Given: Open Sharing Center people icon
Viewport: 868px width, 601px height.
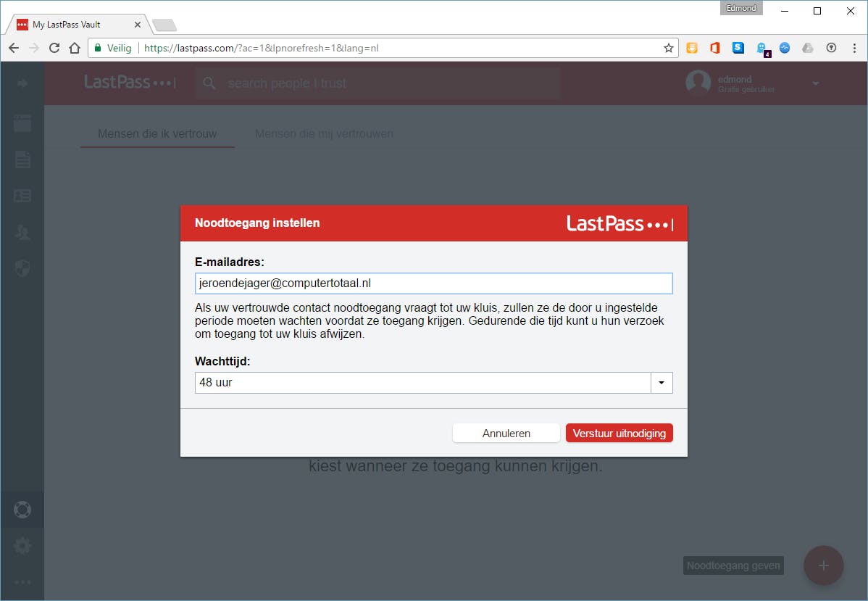Looking at the screenshot, I should (22, 232).
